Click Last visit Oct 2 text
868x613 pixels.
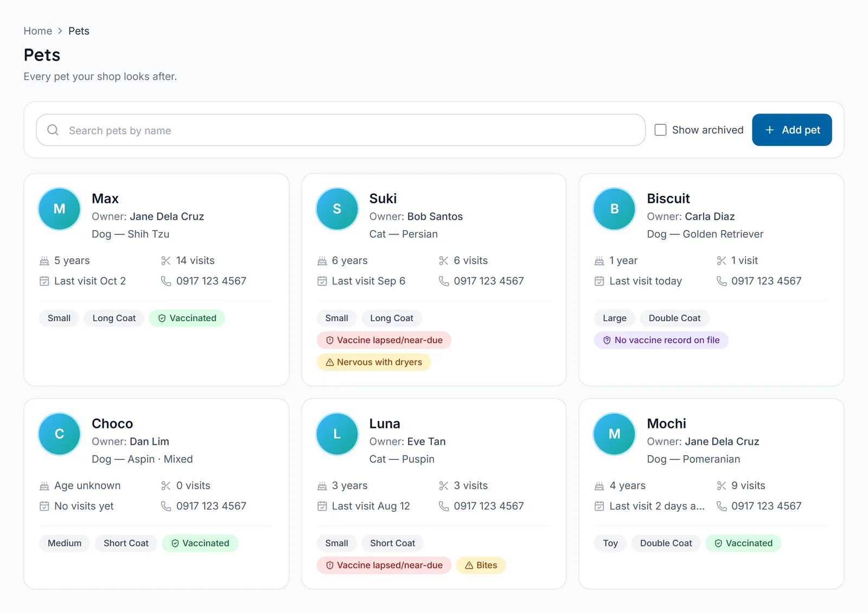[x=90, y=281]
